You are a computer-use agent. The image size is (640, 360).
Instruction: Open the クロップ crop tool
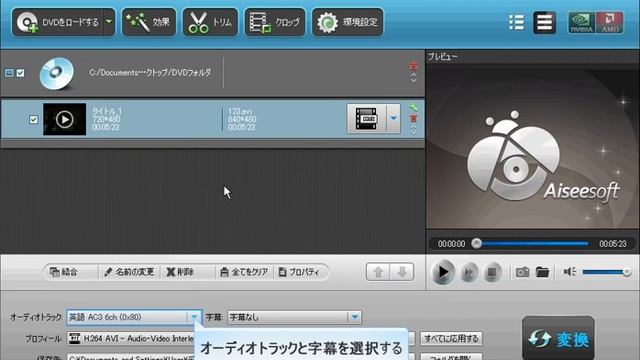tap(275, 22)
